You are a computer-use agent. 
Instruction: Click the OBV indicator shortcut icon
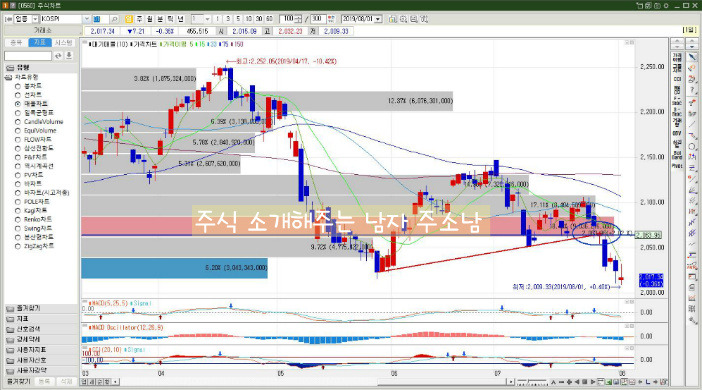677,133
